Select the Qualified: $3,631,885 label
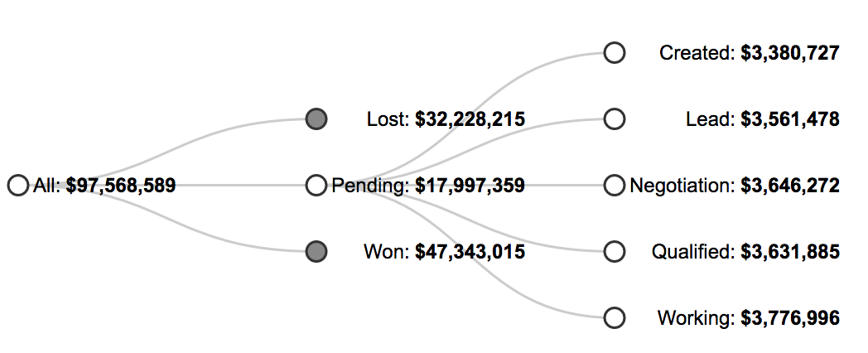This screenshot has height=353, width=868. (x=745, y=251)
